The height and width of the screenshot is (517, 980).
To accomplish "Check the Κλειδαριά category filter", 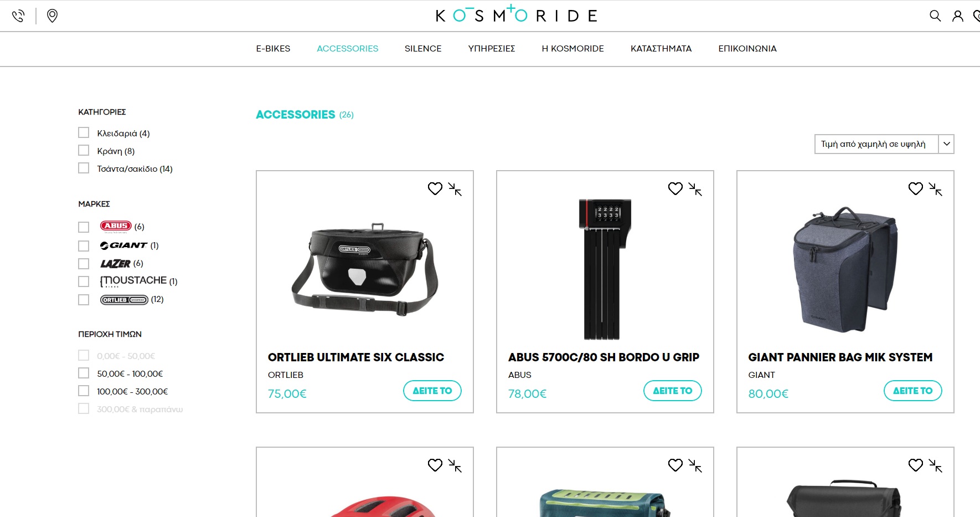I will click(x=84, y=132).
